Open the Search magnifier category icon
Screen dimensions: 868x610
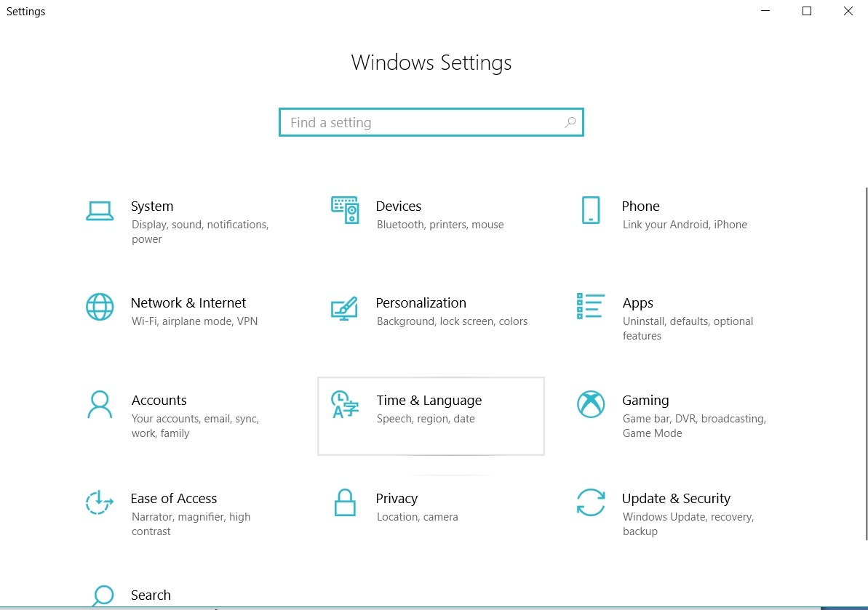tap(102, 596)
